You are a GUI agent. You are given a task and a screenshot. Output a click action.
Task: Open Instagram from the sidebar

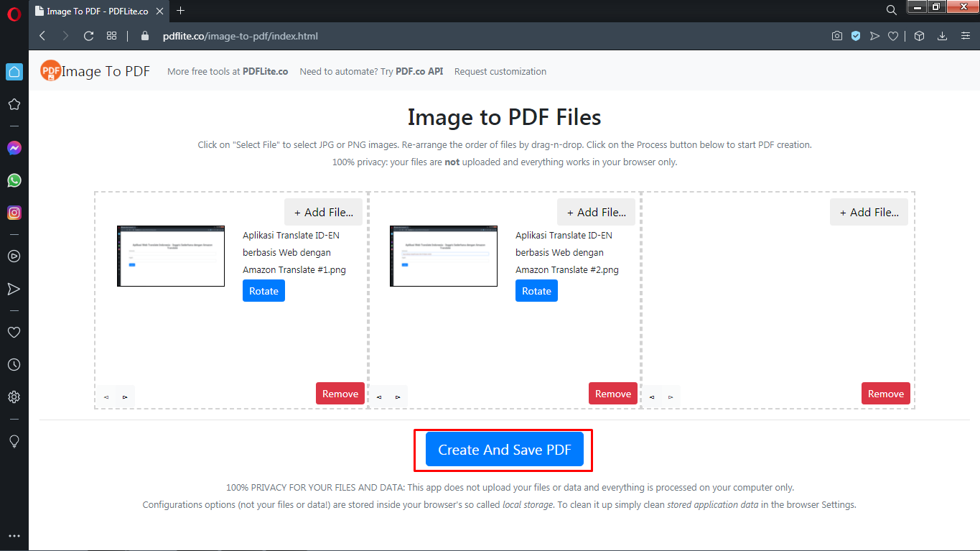(x=14, y=213)
